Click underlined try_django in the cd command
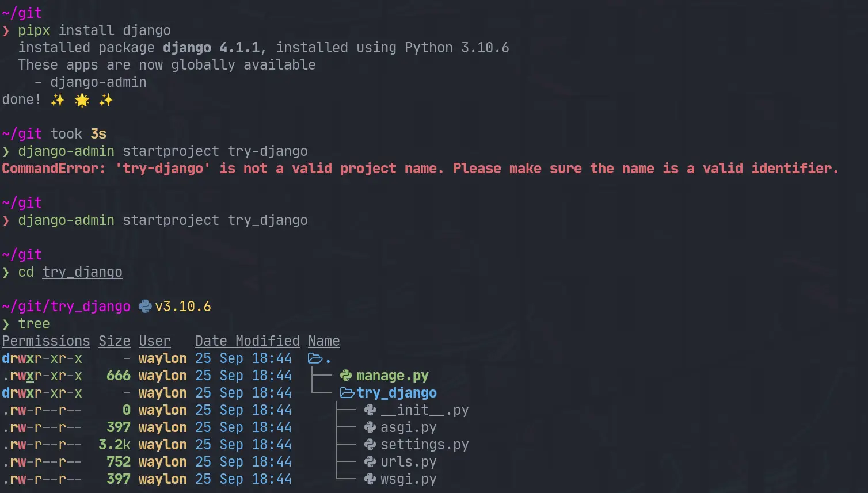The height and width of the screenshot is (493, 868). [x=82, y=272]
